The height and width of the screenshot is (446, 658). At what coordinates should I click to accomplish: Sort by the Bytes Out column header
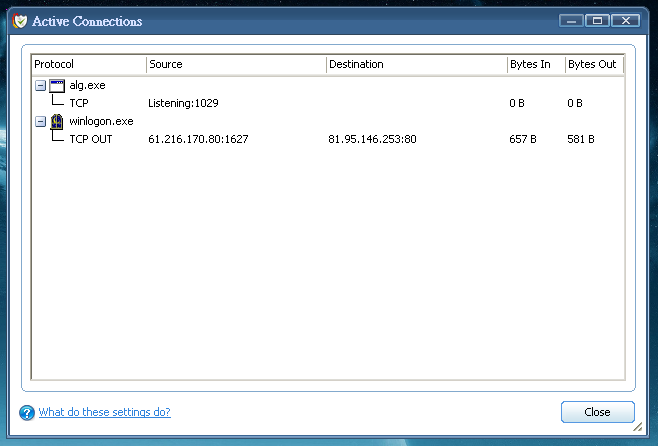pos(594,65)
